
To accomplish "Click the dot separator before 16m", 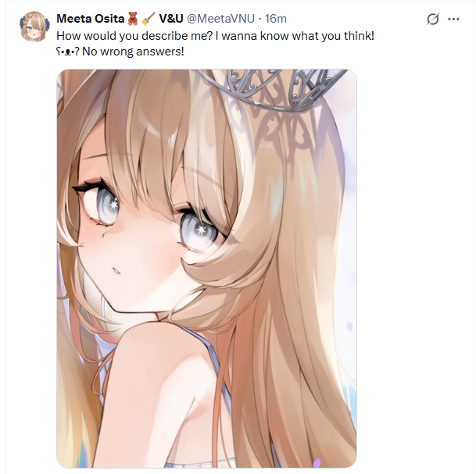I will 259,19.
